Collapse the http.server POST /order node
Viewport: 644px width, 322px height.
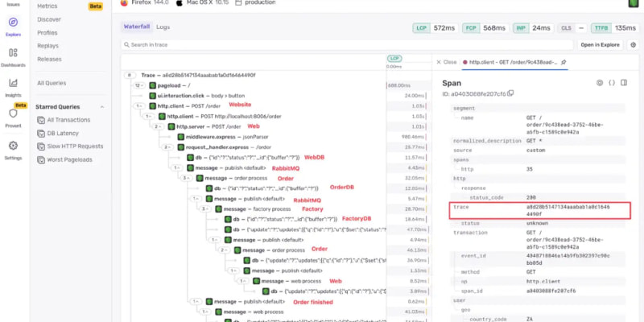pos(158,126)
